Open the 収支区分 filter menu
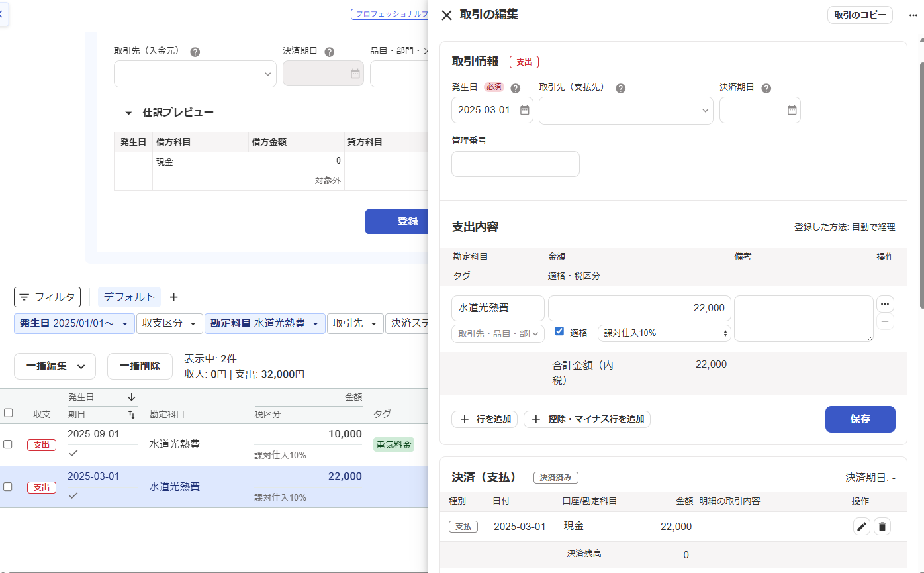Viewport: 924px width, 573px height. [169, 323]
